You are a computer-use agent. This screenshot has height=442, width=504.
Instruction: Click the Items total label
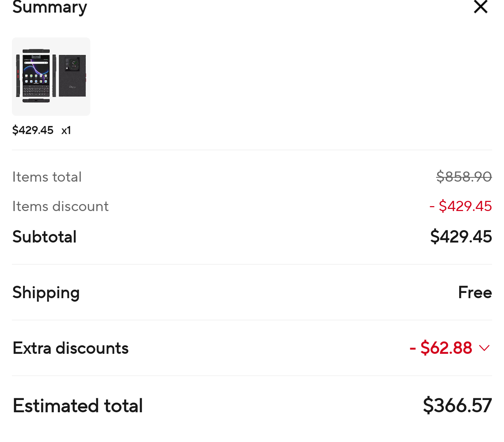(47, 177)
